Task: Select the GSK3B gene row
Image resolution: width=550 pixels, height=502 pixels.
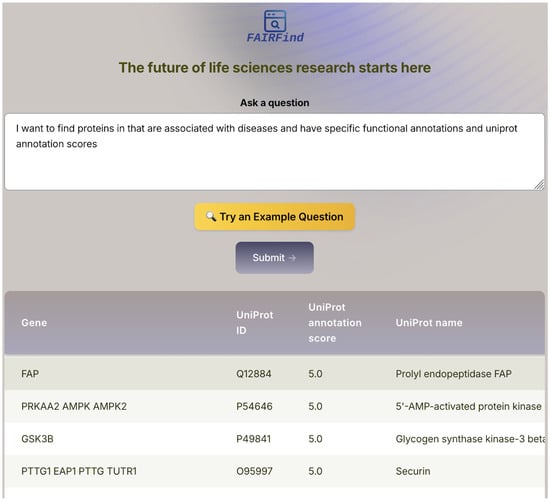Action: tap(275, 439)
